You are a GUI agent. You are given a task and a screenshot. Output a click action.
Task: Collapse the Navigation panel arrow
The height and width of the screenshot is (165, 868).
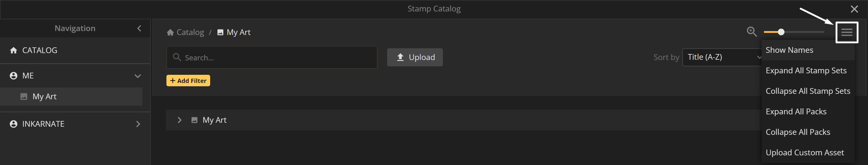139,28
